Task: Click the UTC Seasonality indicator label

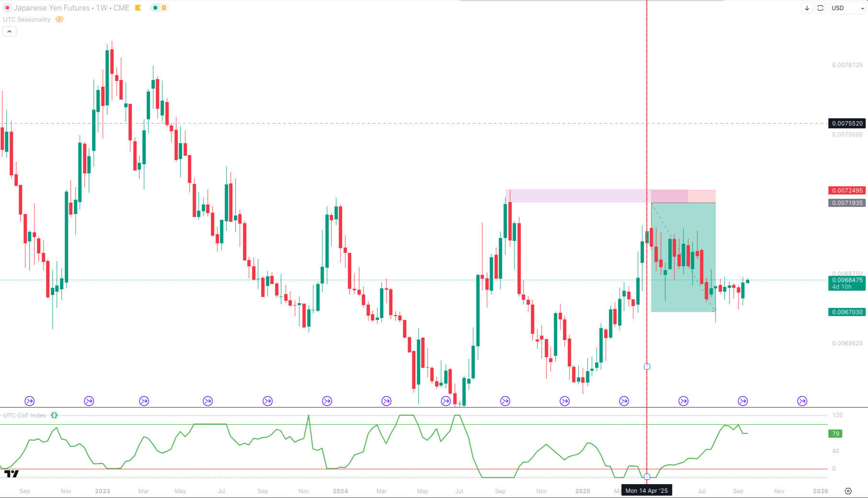Action: pos(27,20)
